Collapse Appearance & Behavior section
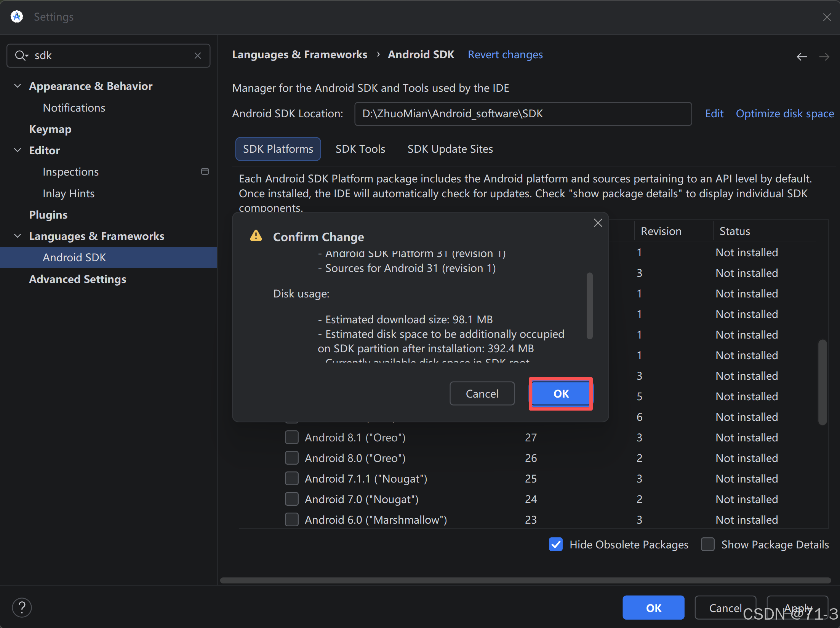Screen dimensions: 840x628 pos(18,86)
